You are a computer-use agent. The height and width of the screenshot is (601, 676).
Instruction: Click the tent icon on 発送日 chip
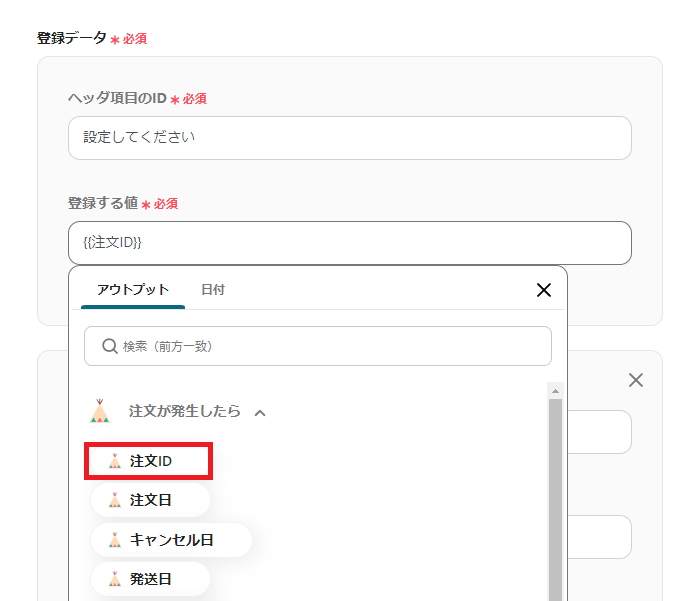pyautogui.click(x=114, y=579)
